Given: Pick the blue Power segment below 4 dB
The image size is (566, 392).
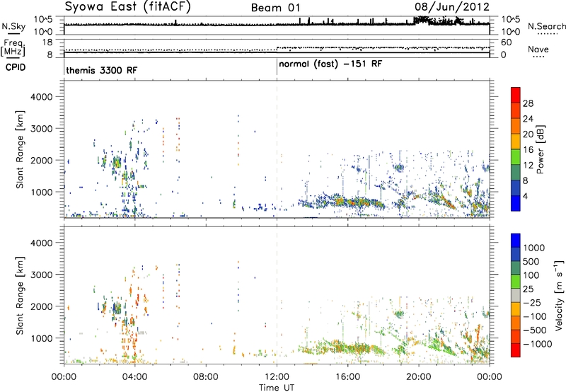Looking at the screenshot, I should pos(516,204).
